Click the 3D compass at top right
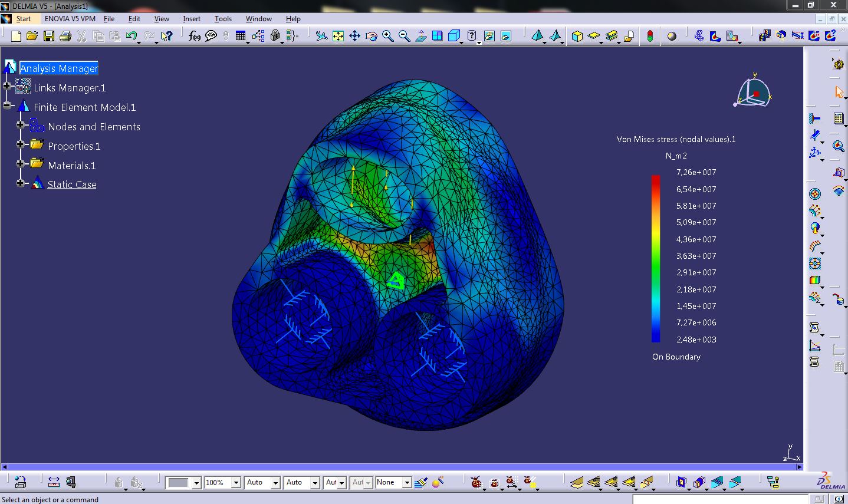This screenshot has width=848, height=504. click(x=752, y=92)
